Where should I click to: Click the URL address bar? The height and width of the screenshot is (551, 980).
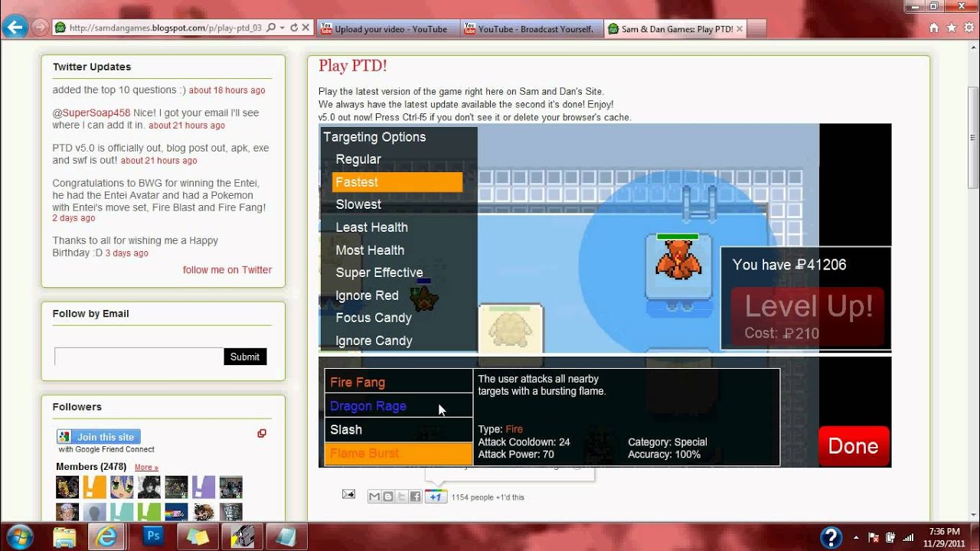coord(165,28)
